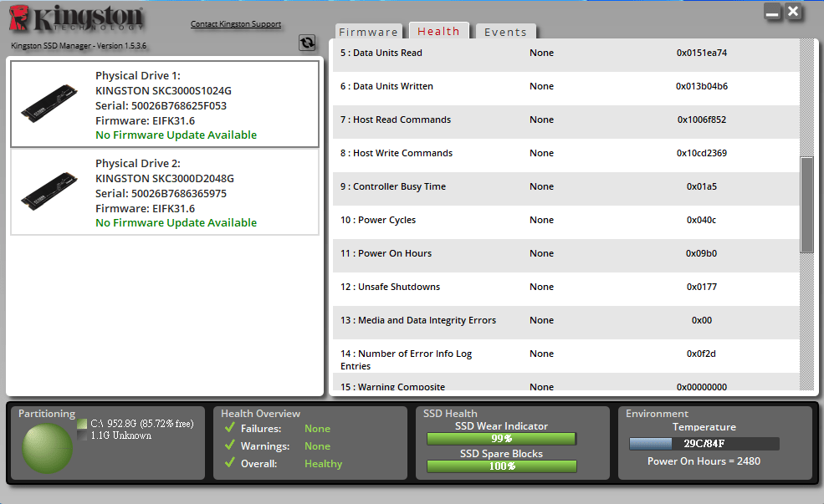824x504 pixels.
Task: Select the Data Units Read row
Action: 566,54
